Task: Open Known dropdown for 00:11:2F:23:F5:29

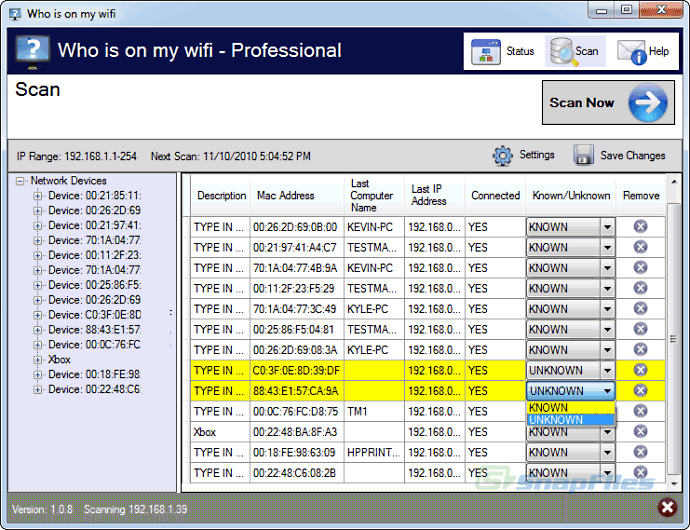Action: coord(607,288)
